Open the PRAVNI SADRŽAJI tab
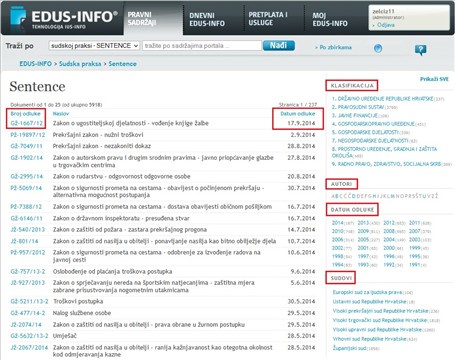Screen dimensions: 455x360 point(142,19)
